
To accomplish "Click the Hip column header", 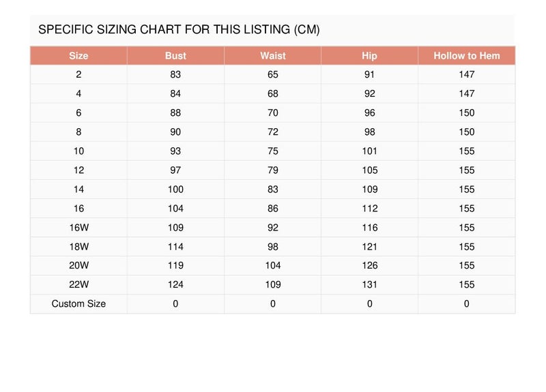I will (369, 56).
